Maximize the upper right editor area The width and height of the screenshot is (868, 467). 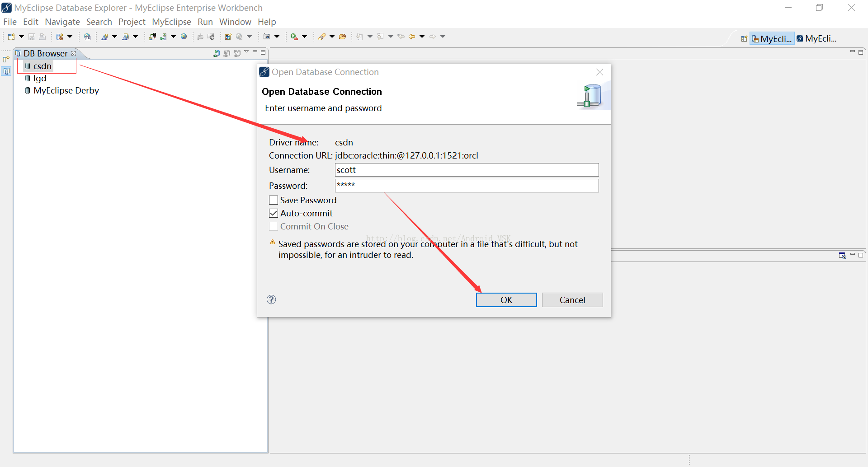(861, 52)
